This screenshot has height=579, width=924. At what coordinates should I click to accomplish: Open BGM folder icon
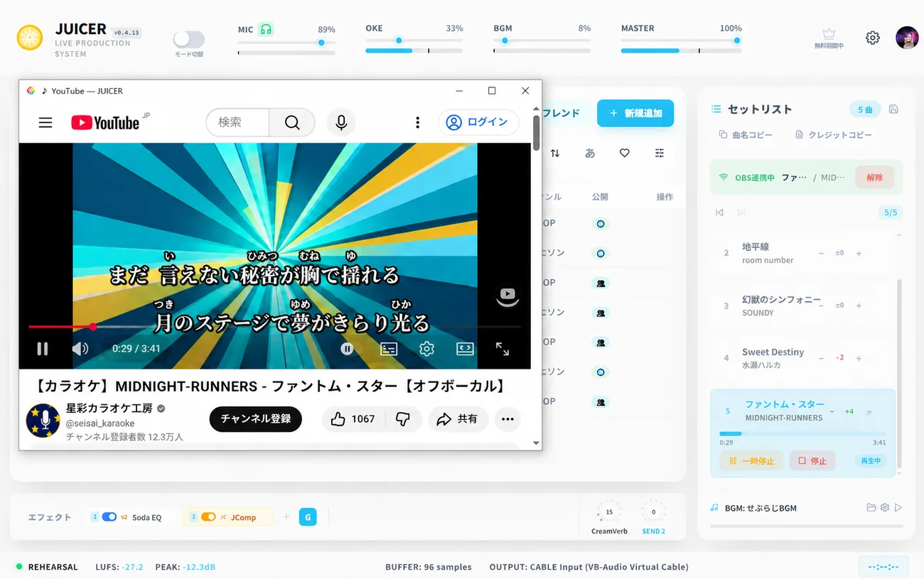[x=871, y=507]
